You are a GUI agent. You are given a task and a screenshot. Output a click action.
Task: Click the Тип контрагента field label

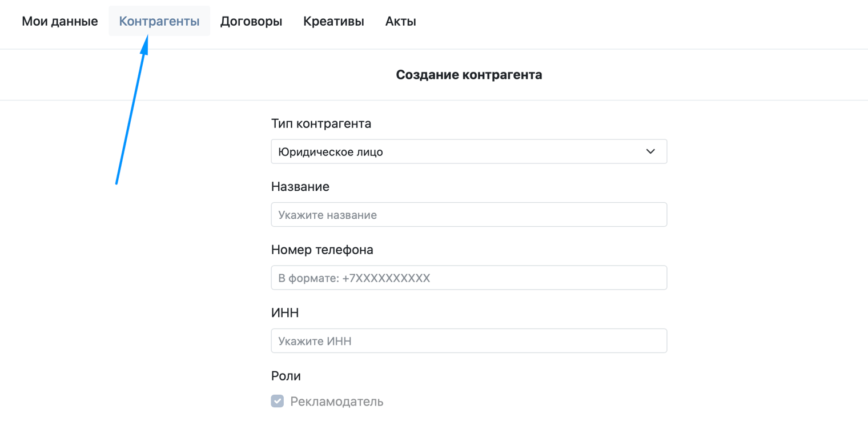(321, 123)
